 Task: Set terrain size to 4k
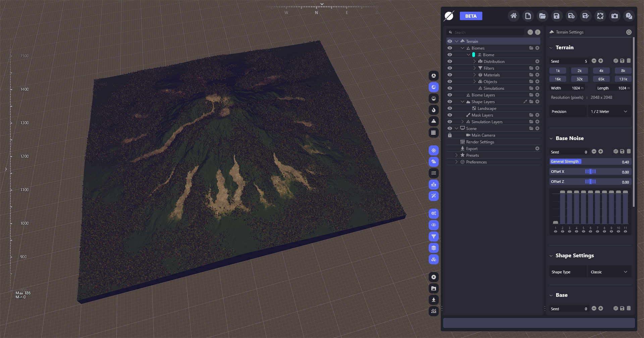tap(601, 71)
